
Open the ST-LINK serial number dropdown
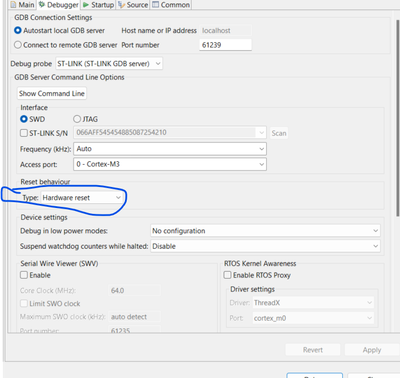[x=170, y=133]
